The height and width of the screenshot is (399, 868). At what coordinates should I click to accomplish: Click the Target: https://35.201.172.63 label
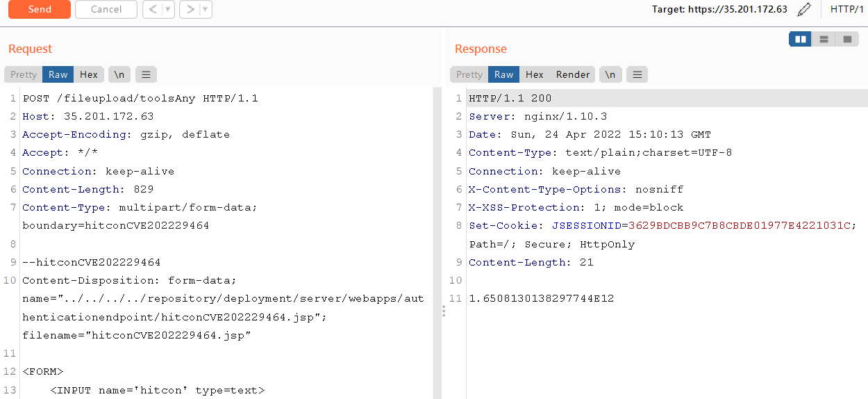click(719, 9)
